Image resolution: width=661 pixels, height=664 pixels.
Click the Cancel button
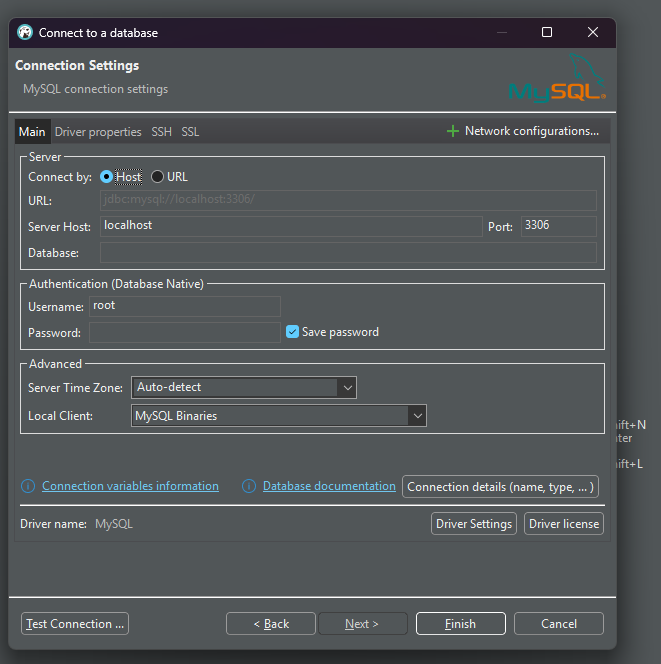click(559, 624)
